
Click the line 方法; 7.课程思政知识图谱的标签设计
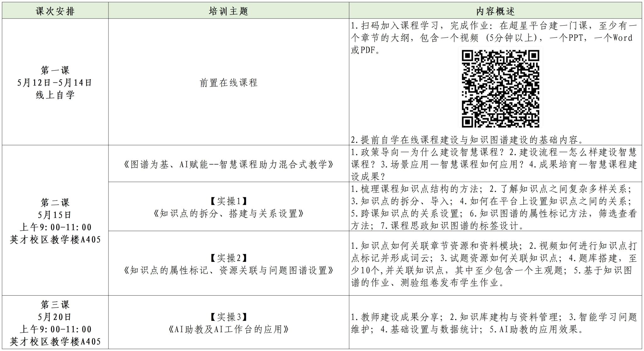pos(437,226)
